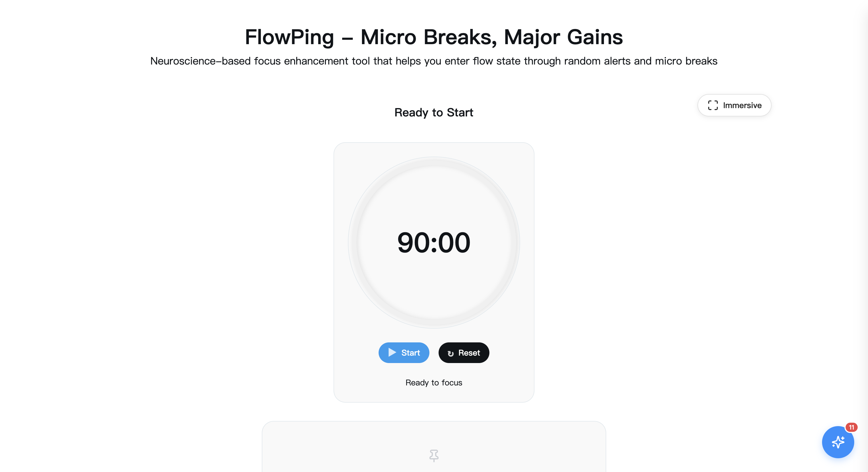Viewport: 868px width, 472px height.
Task: Click the circular timer ring's edge
Action: [352, 242]
